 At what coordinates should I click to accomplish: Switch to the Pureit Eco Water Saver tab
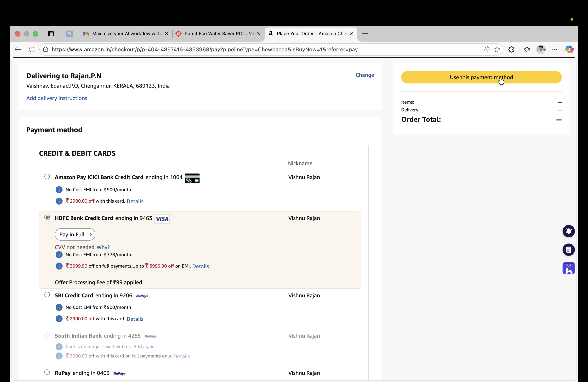[216, 34]
